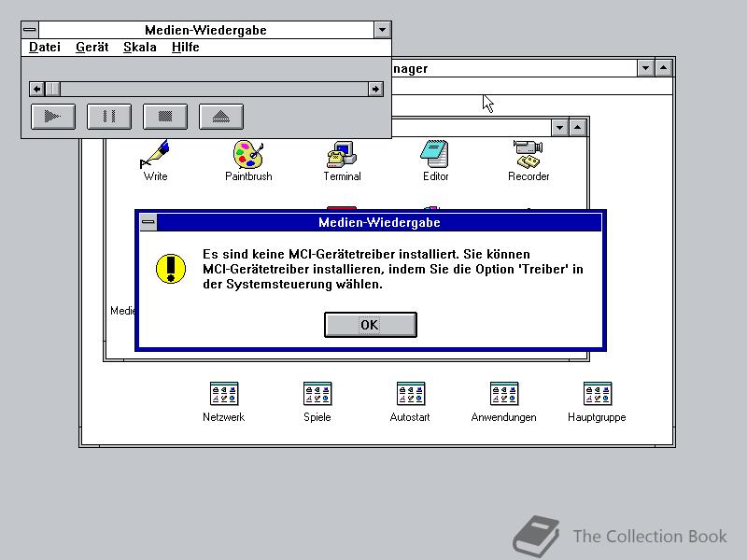Maximize the Program Manager window
This screenshot has height=560, width=747.
click(x=664, y=68)
